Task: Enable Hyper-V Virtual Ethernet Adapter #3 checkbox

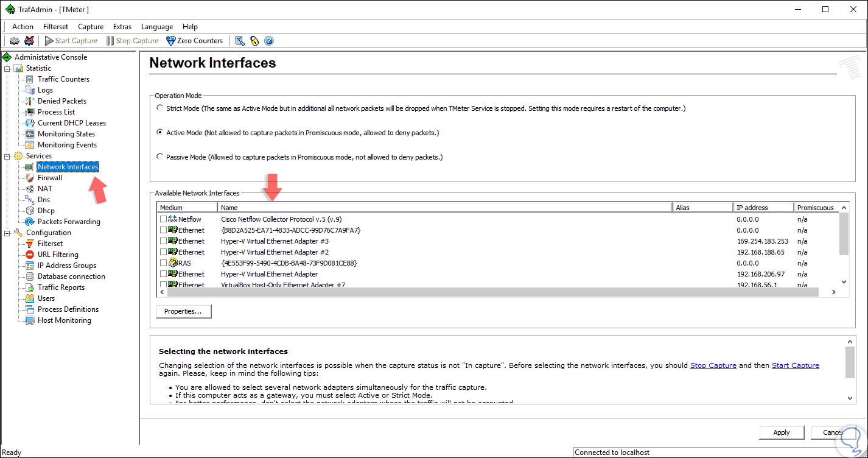Action: coord(163,241)
